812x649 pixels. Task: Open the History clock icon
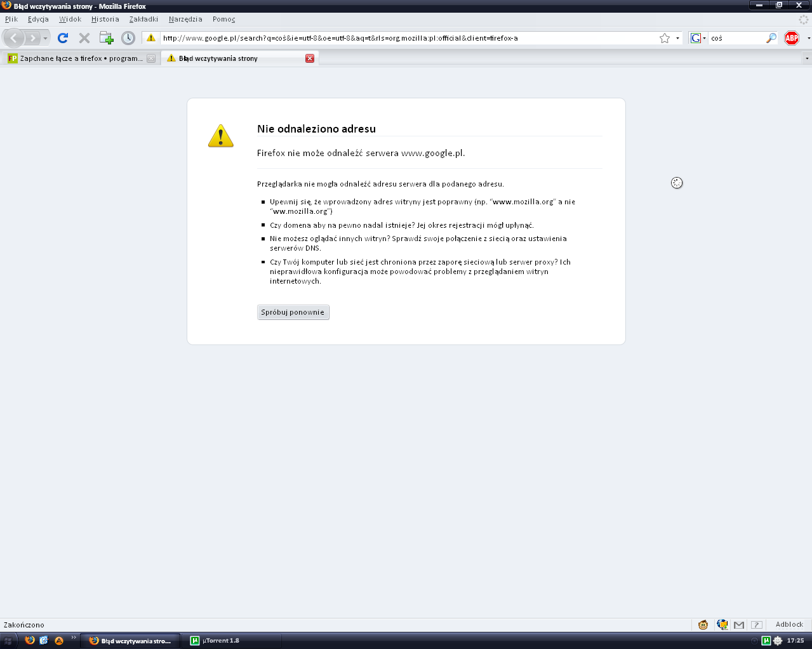128,38
